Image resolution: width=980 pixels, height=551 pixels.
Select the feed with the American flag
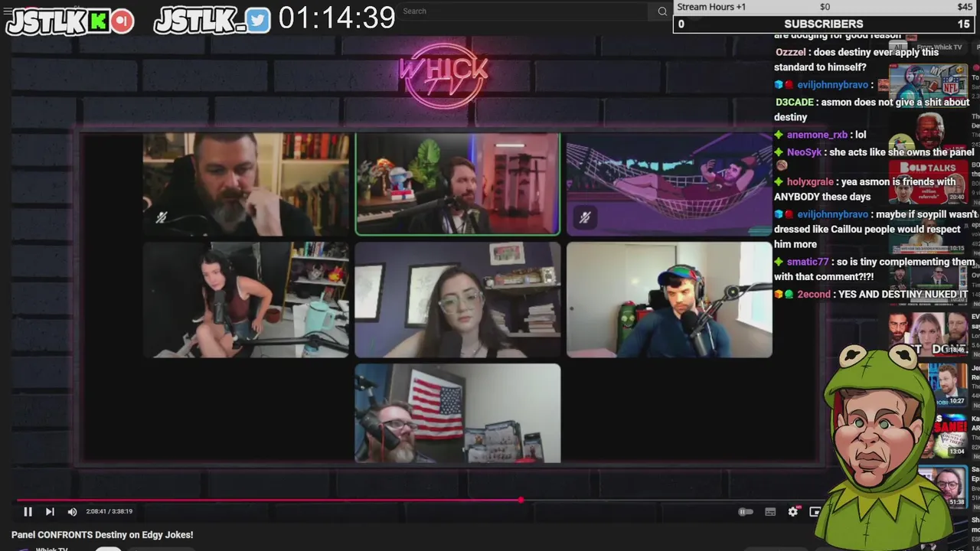coord(458,413)
